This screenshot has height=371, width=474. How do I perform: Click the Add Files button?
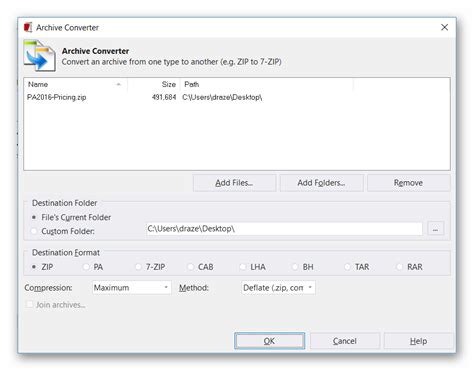click(234, 183)
